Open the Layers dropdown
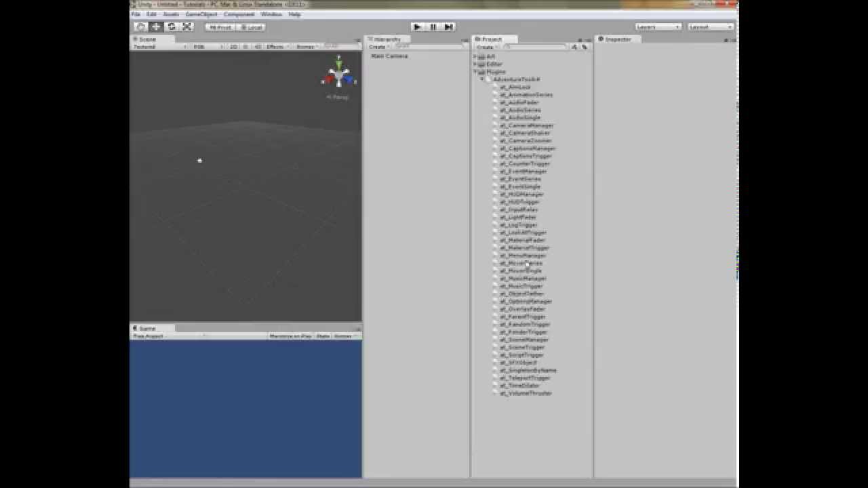868x488 pixels. point(658,27)
